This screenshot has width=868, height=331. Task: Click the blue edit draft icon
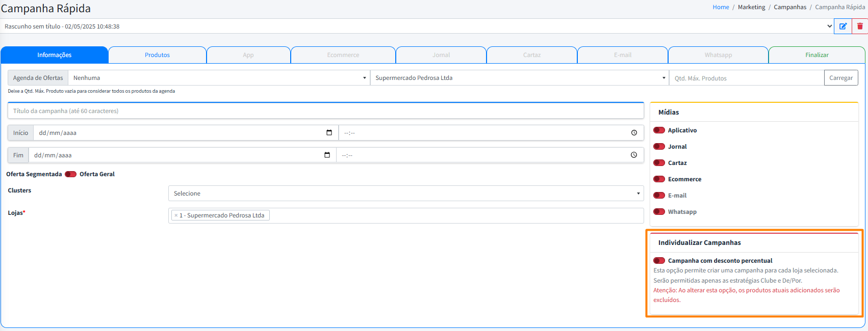pyautogui.click(x=843, y=26)
